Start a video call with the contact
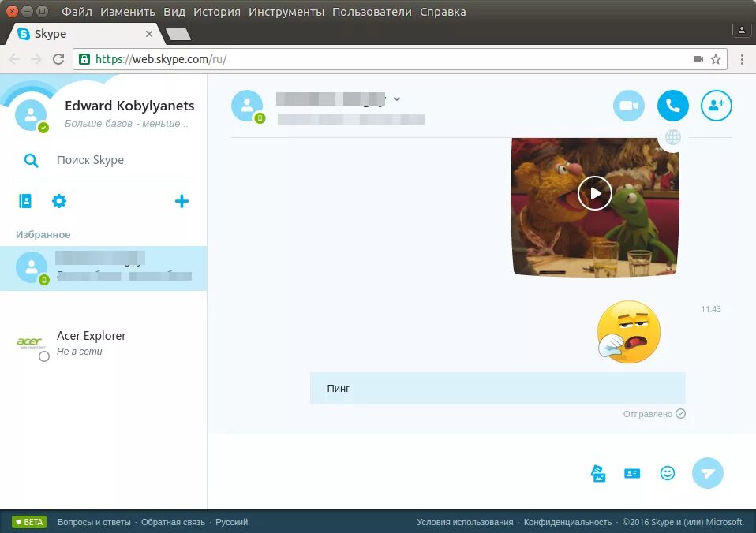756x533 pixels. 629,106
